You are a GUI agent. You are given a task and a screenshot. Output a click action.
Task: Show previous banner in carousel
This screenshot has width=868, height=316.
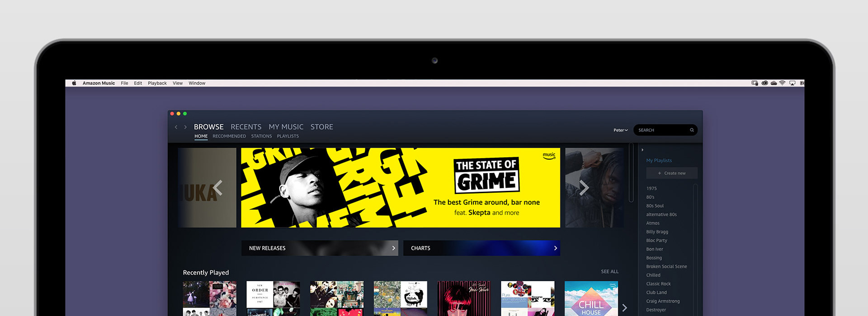218,188
